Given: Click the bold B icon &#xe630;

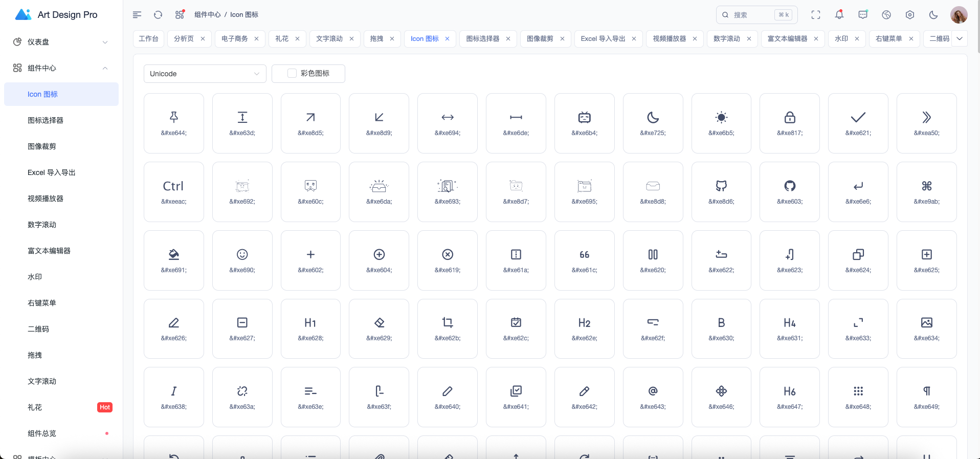Looking at the screenshot, I should [x=721, y=329].
